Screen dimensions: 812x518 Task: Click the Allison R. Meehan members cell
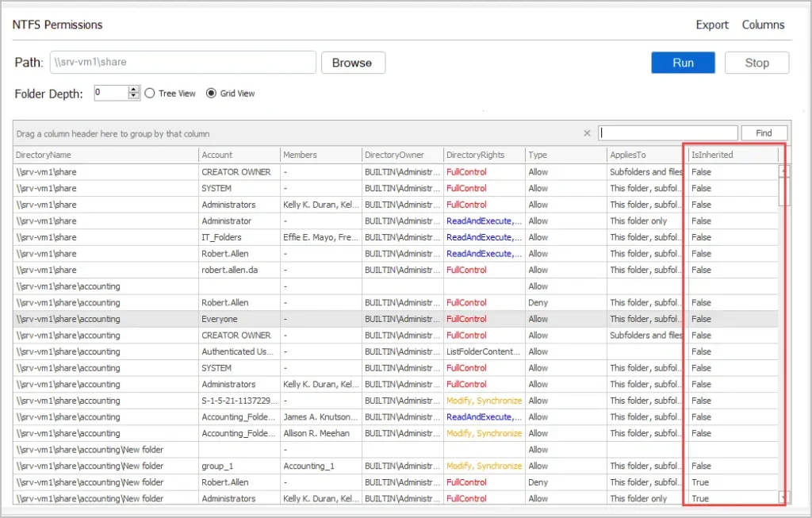tap(320, 434)
